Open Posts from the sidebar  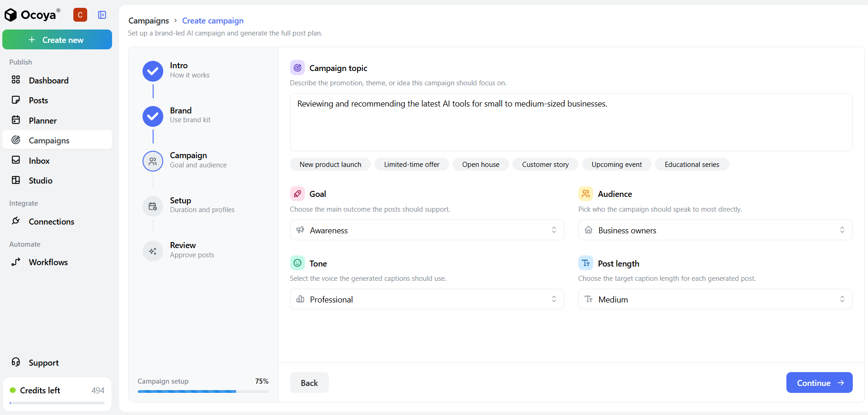57,100
